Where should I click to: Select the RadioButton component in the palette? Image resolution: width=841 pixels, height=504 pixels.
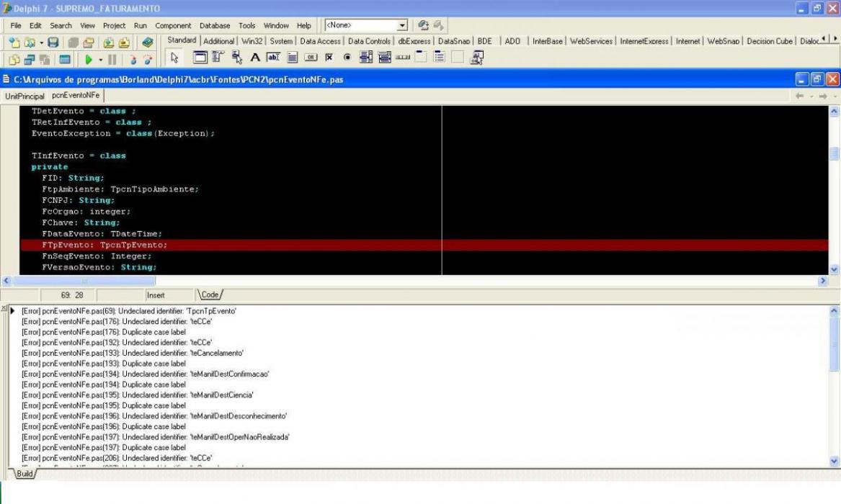[x=347, y=58]
